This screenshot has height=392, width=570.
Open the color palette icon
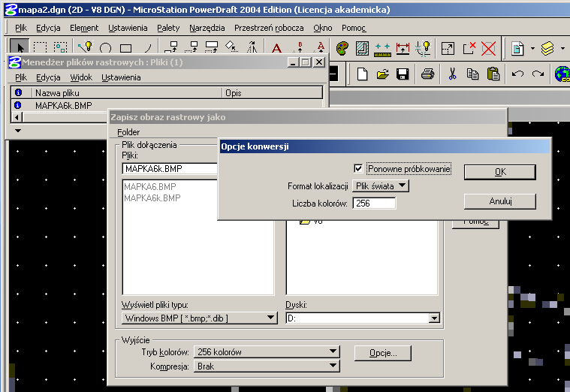click(342, 48)
